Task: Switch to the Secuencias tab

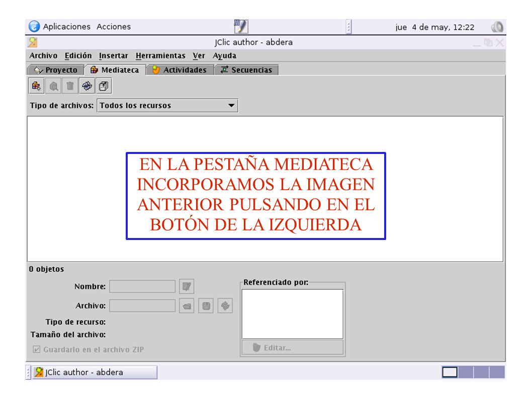Action: pos(247,70)
